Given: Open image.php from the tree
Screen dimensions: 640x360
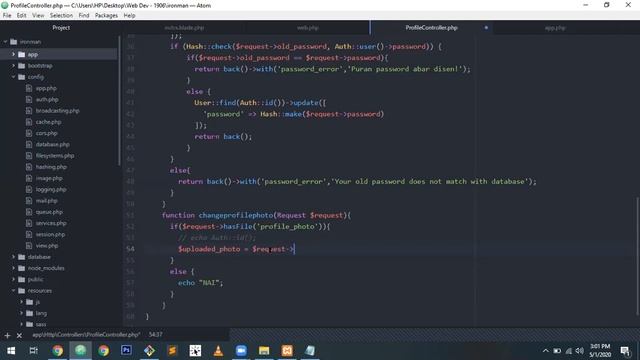Looking at the screenshot, I should pyautogui.click(x=49, y=178).
